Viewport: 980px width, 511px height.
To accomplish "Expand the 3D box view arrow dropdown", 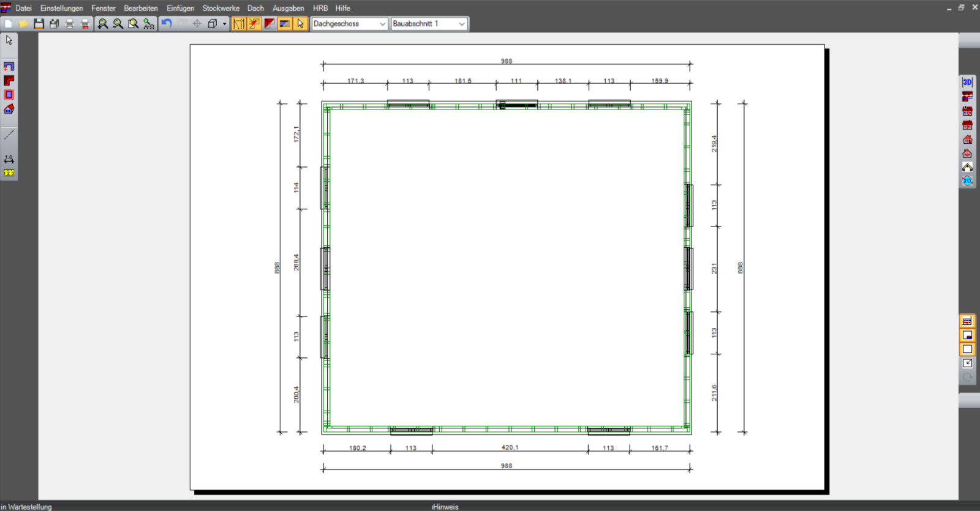I will [x=225, y=24].
